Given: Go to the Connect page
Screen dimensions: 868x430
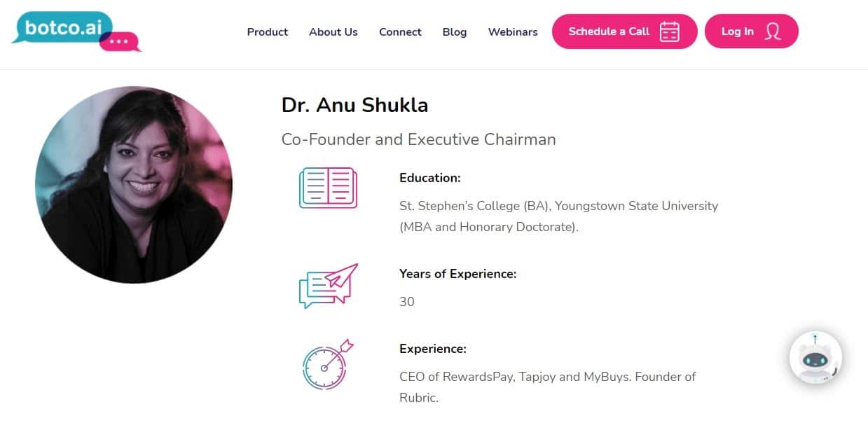Looking at the screenshot, I should click(x=400, y=32).
